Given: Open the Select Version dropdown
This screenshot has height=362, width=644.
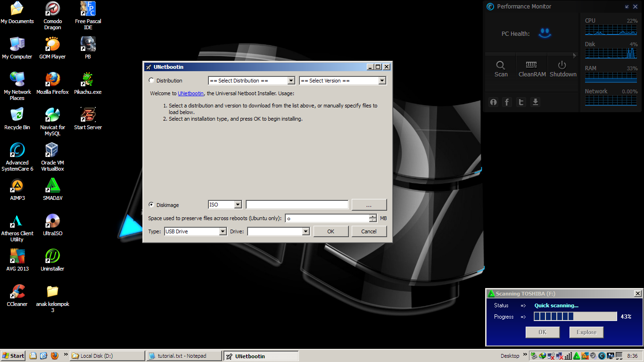Looking at the screenshot, I should [343, 81].
